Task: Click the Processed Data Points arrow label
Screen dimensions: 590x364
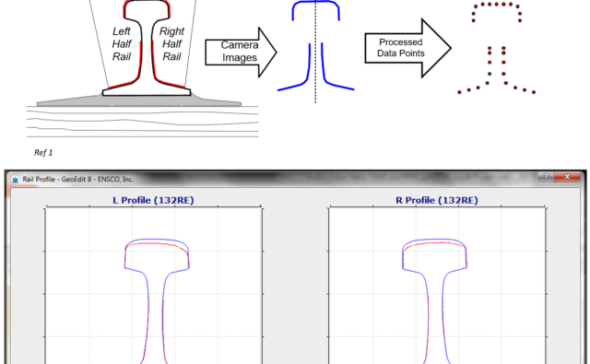Action: (x=401, y=48)
